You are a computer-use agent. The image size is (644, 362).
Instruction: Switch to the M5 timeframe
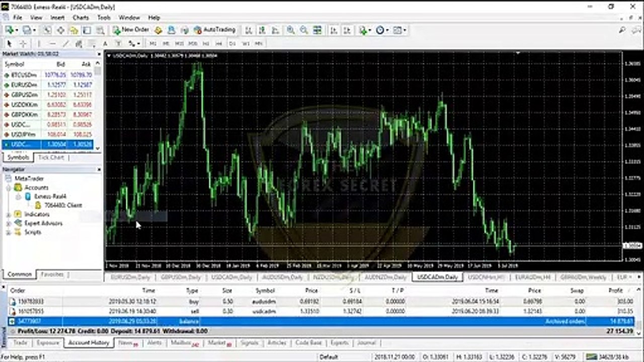(x=166, y=44)
